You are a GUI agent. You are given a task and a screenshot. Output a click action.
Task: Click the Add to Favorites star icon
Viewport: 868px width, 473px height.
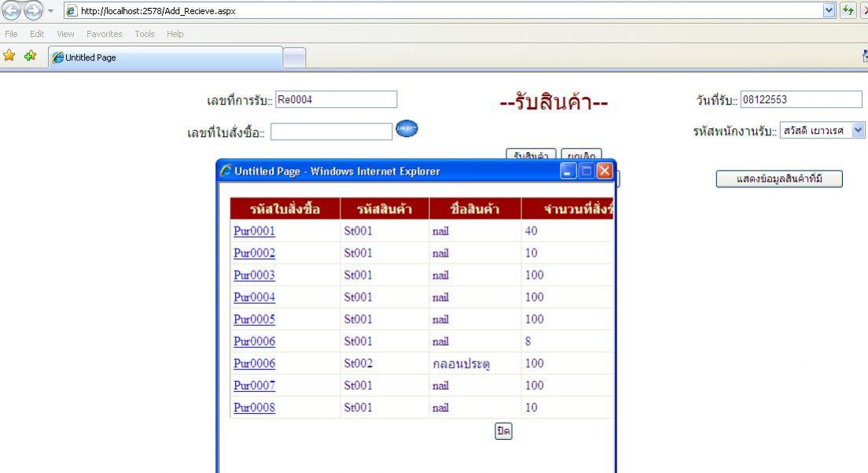[31, 55]
